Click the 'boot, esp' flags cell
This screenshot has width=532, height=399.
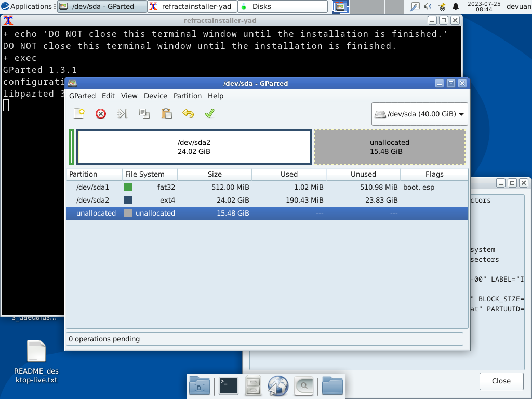click(419, 187)
